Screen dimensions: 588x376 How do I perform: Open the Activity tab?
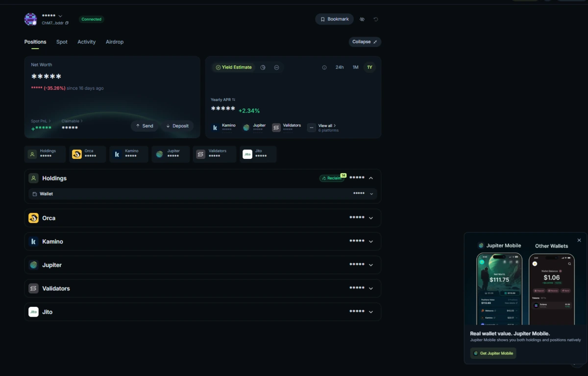(x=86, y=42)
